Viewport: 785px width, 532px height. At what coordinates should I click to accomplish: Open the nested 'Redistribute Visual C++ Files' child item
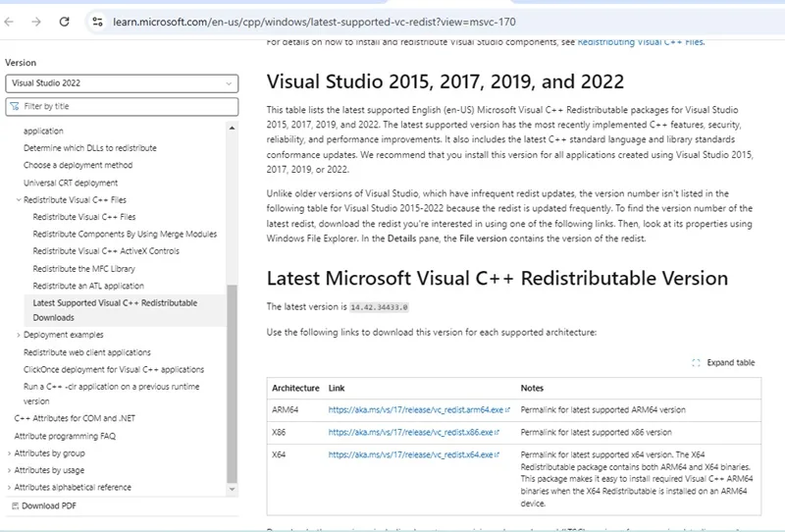coord(84,217)
